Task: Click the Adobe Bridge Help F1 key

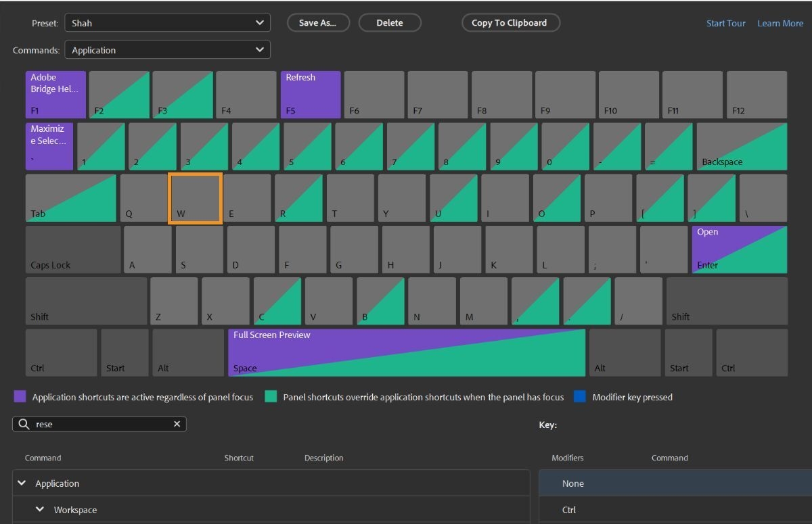Action: click(x=55, y=94)
